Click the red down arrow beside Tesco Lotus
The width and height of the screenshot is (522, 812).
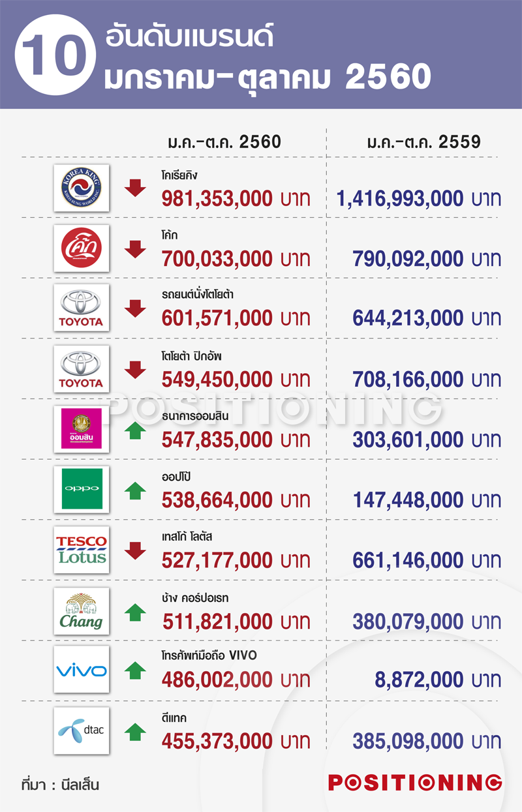pos(135,550)
